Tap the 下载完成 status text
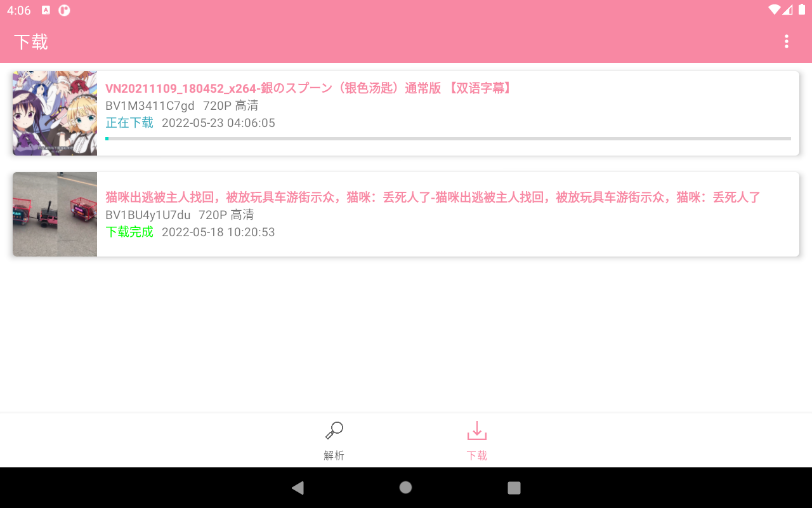The height and width of the screenshot is (508, 812). click(129, 232)
